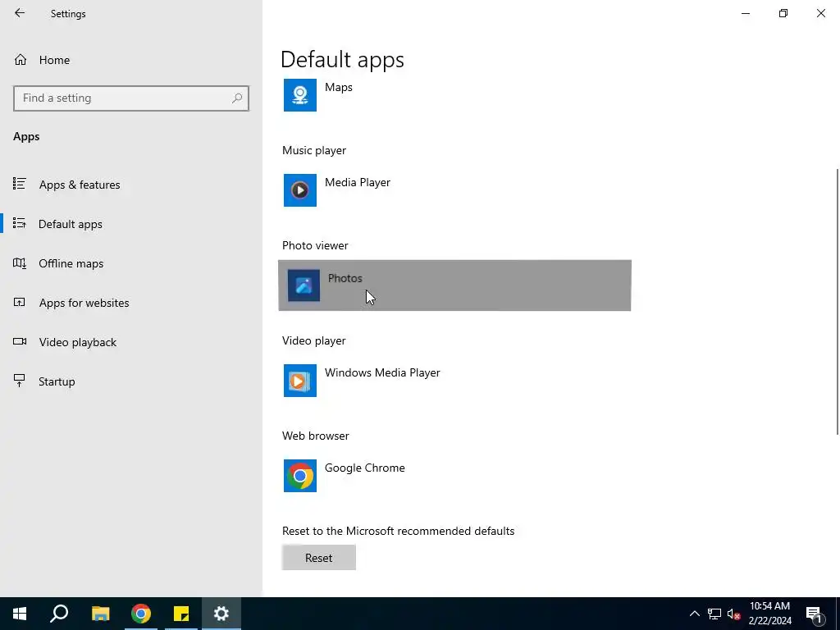The image size is (840, 630).
Task: Open the notification center icon
Action: (x=814, y=614)
